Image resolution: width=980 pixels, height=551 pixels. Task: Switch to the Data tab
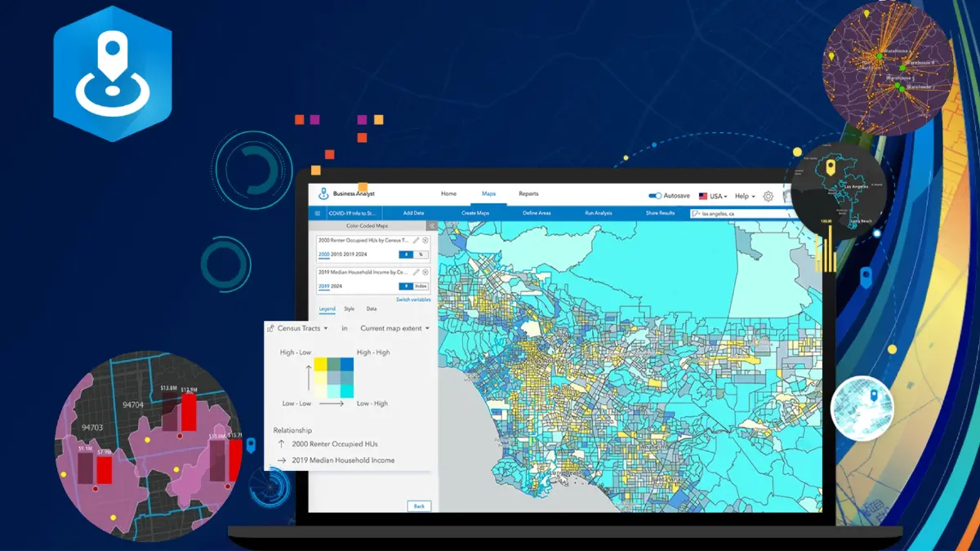(372, 309)
